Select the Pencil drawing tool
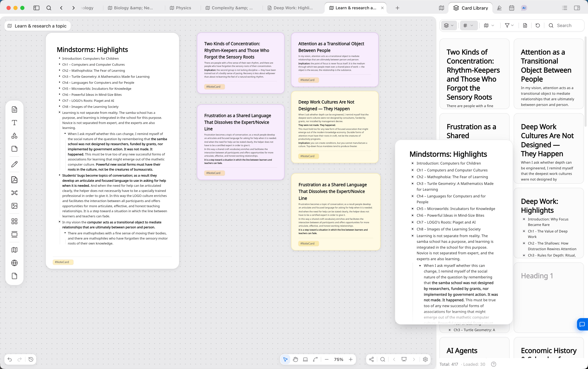The image size is (588, 369). 14,164
